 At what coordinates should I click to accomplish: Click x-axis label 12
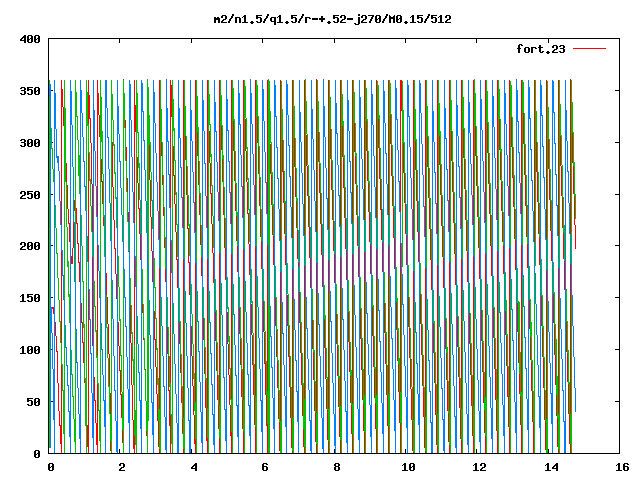click(x=480, y=467)
